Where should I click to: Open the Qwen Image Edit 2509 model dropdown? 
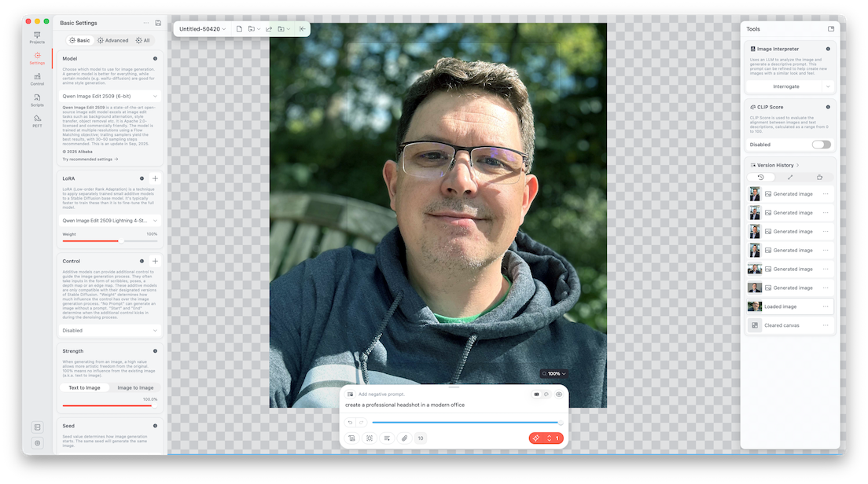coord(110,96)
